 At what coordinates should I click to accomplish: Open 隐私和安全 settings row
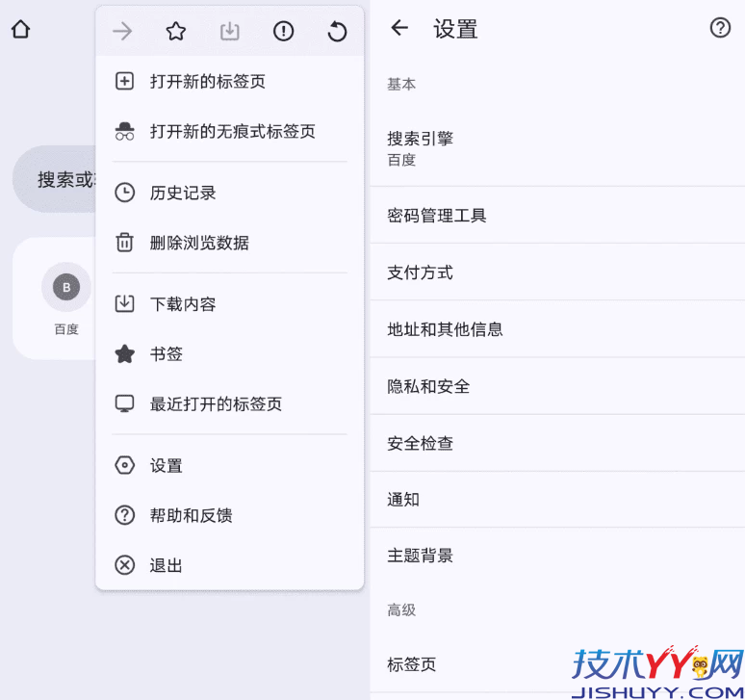click(557, 386)
